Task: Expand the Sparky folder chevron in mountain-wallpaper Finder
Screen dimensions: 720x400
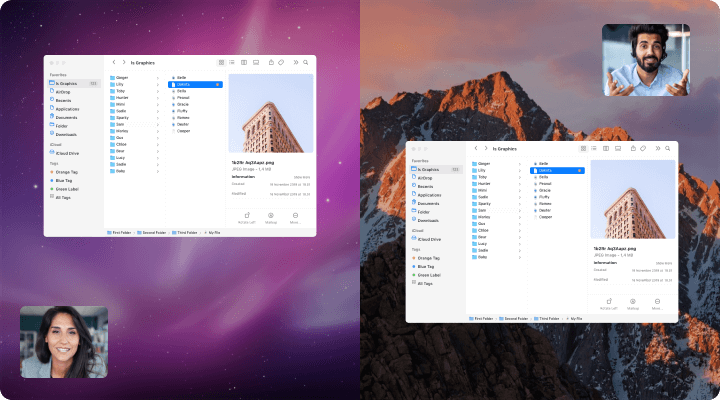Action: pos(519,204)
